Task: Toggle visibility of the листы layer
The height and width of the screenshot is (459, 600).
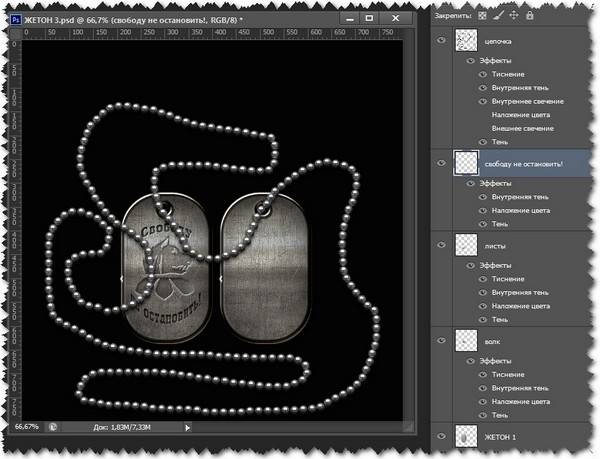Action: coord(441,243)
